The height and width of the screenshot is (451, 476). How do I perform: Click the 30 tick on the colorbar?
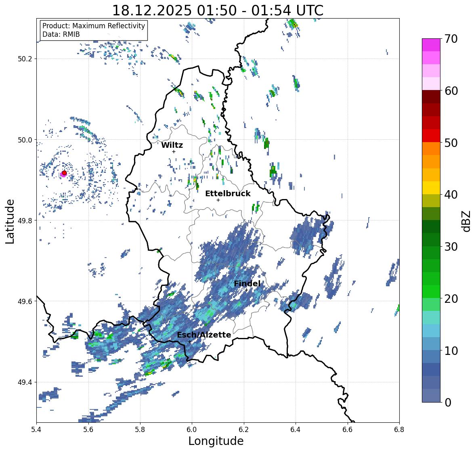[x=451, y=247]
